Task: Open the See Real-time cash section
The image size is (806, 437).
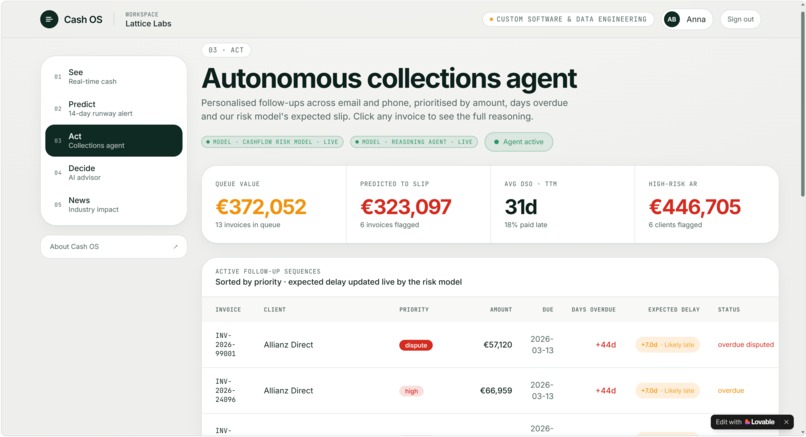Action: pyautogui.click(x=114, y=77)
